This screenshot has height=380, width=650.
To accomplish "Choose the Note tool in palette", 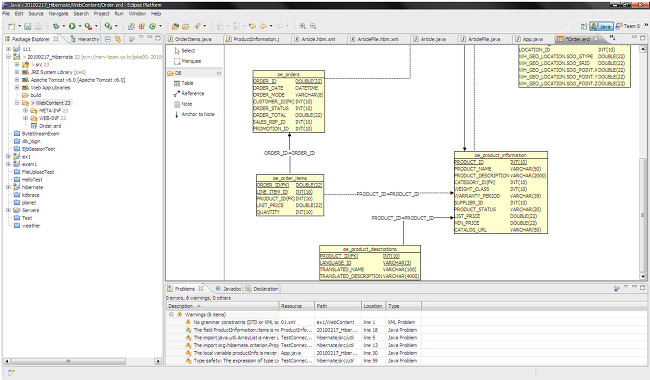I will (183, 104).
